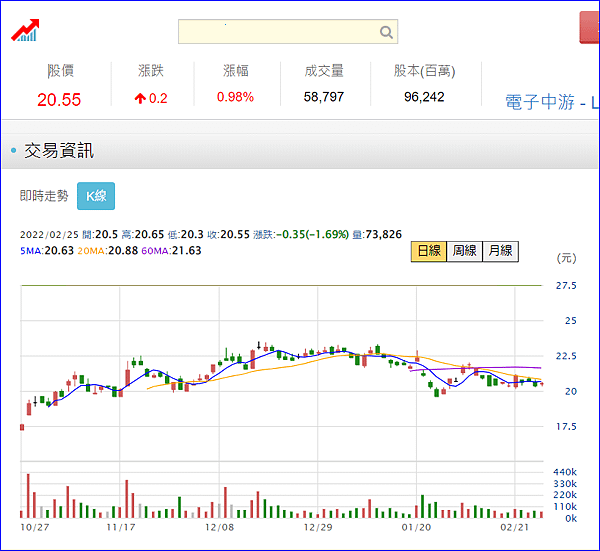
Task: Switch to the 即時走勢 tab
Action: click(44, 196)
